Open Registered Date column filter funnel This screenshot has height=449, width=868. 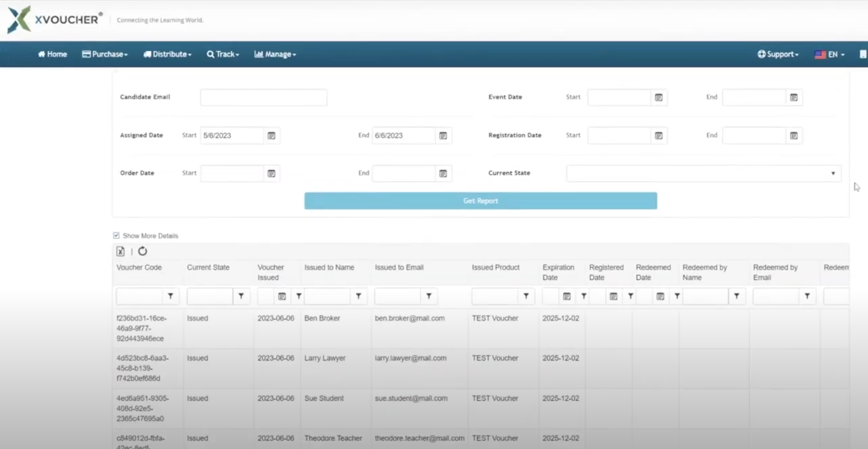[630, 296]
